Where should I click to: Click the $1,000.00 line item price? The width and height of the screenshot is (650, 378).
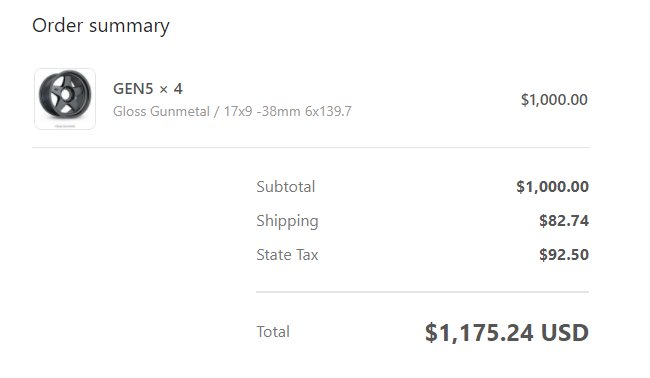click(x=554, y=100)
